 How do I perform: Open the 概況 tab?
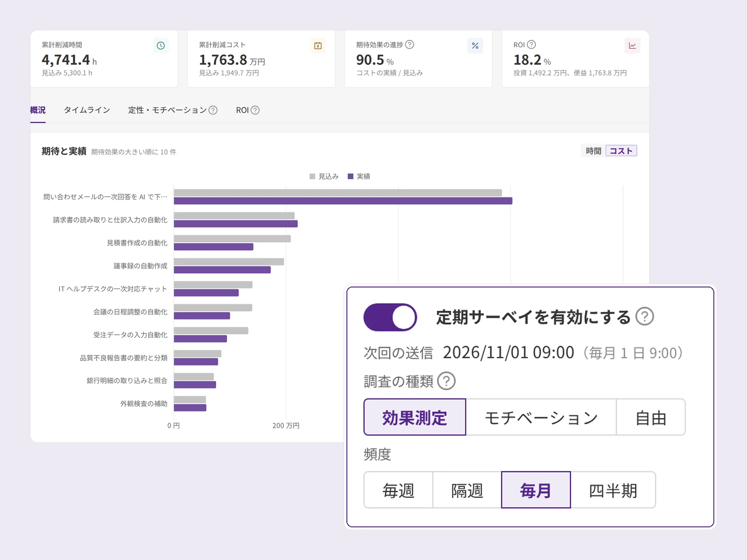click(38, 110)
